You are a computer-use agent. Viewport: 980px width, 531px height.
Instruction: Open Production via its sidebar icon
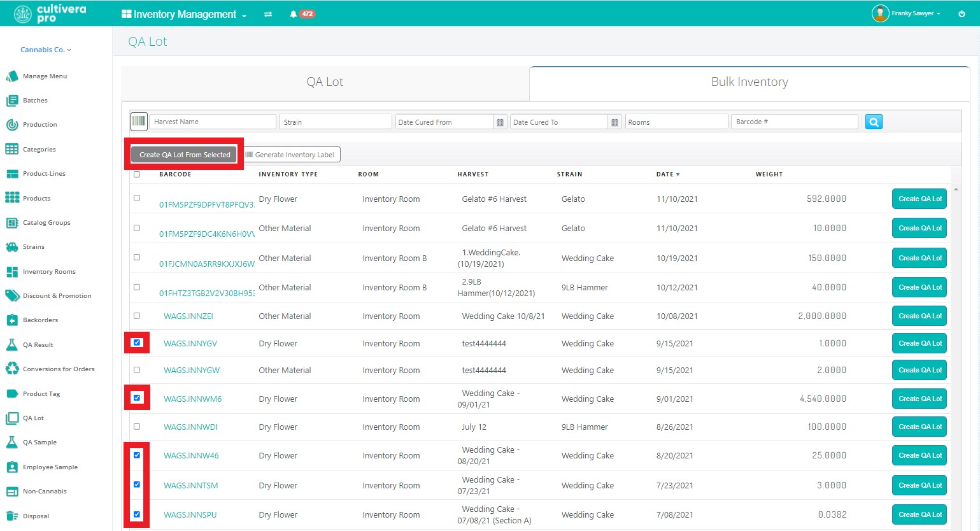[11, 125]
